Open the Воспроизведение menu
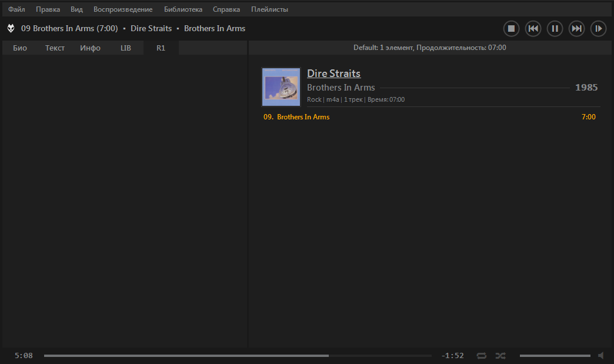The height and width of the screenshot is (364, 614). tap(123, 9)
